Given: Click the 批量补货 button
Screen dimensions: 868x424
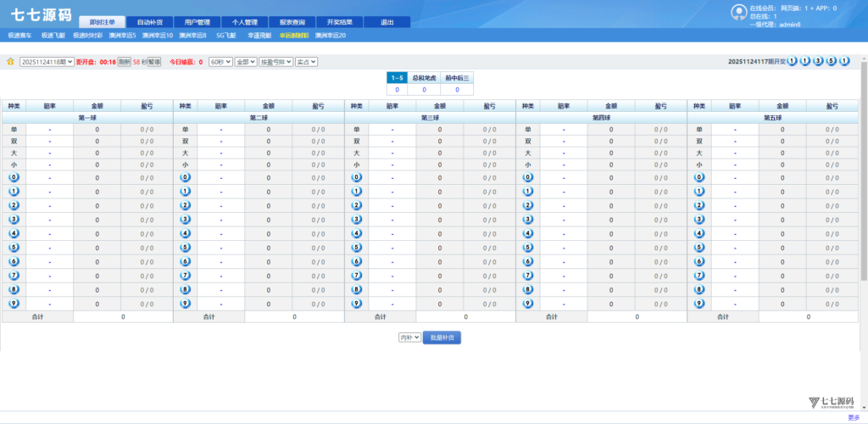Looking at the screenshot, I should pos(442,338).
